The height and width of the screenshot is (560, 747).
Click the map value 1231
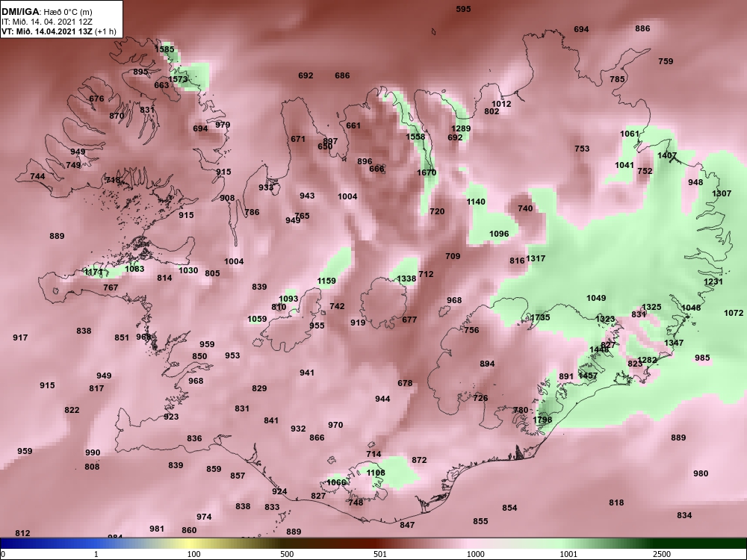tap(713, 281)
